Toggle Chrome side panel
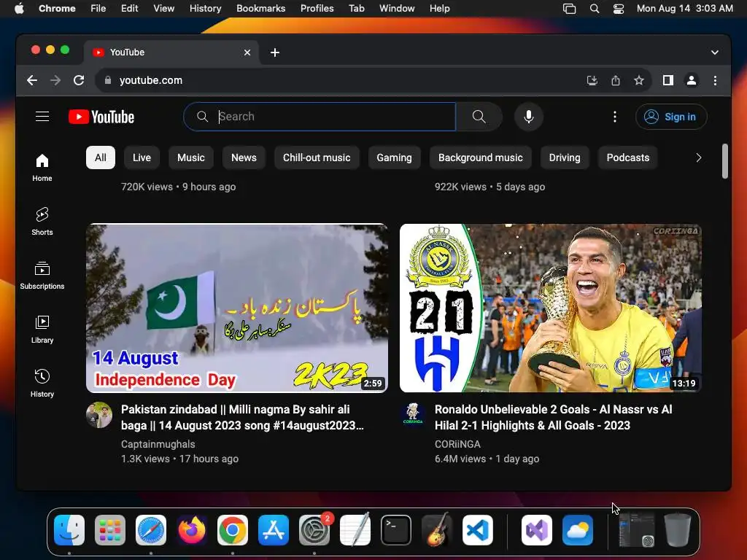This screenshot has height=560, width=747. pyautogui.click(x=668, y=80)
